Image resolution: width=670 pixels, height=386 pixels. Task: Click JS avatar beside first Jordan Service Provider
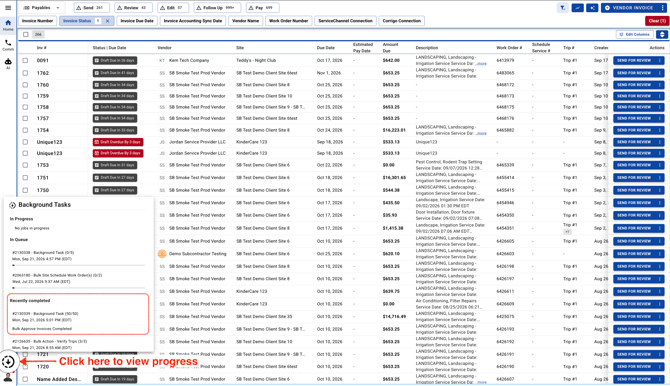coord(162,142)
